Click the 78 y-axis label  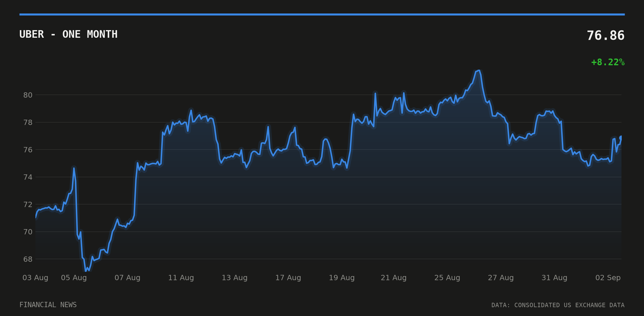(x=28, y=123)
